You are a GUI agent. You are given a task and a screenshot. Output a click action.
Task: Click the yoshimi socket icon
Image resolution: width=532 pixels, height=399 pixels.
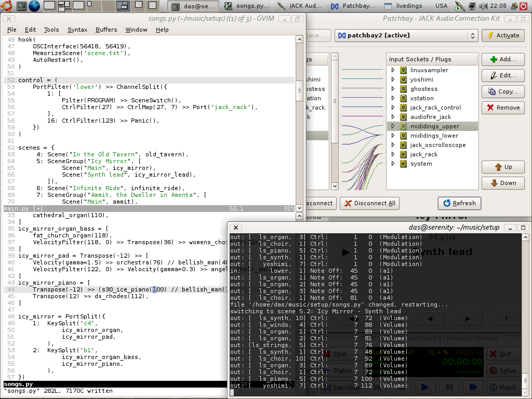click(x=403, y=79)
